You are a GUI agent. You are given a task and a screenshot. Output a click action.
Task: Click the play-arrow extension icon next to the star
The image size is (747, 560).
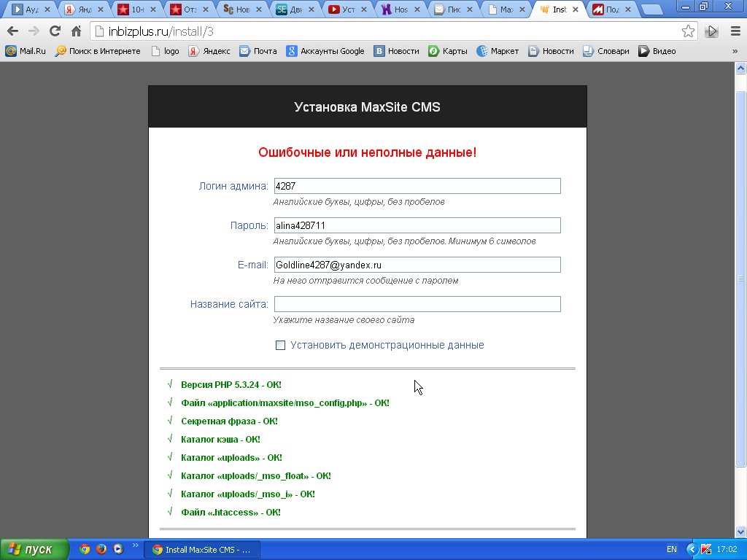[x=712, y=31]
